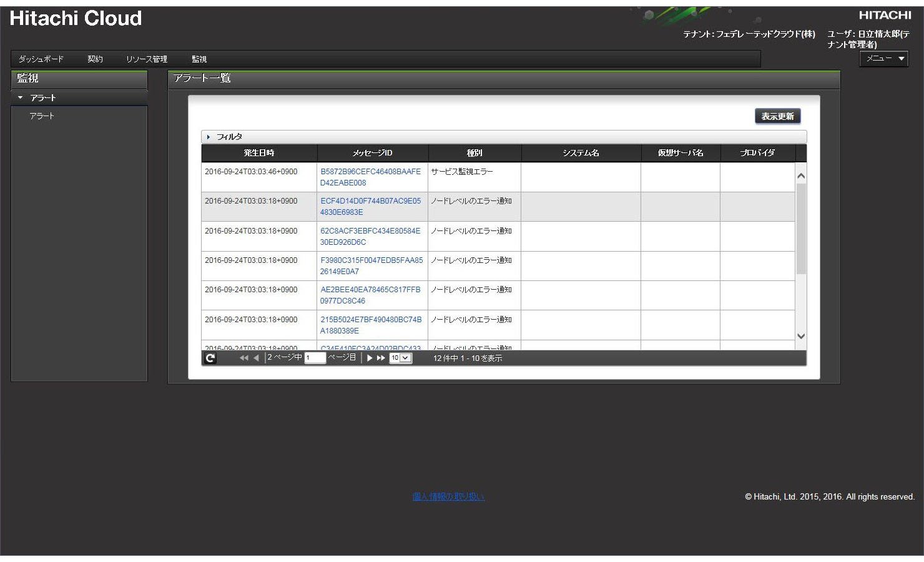Select the timestamp 2016-09-24T03:03:46+0900
Viewport: 924px width, 562px height.
[251, 172]
